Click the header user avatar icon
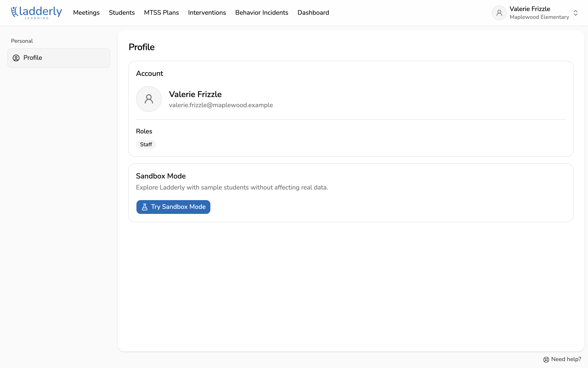Viewport: 588px width, 368px height. coord(499,13)
